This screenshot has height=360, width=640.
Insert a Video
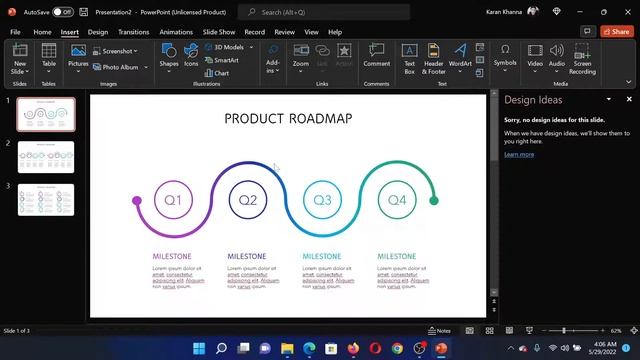click(x=535, y=58)
